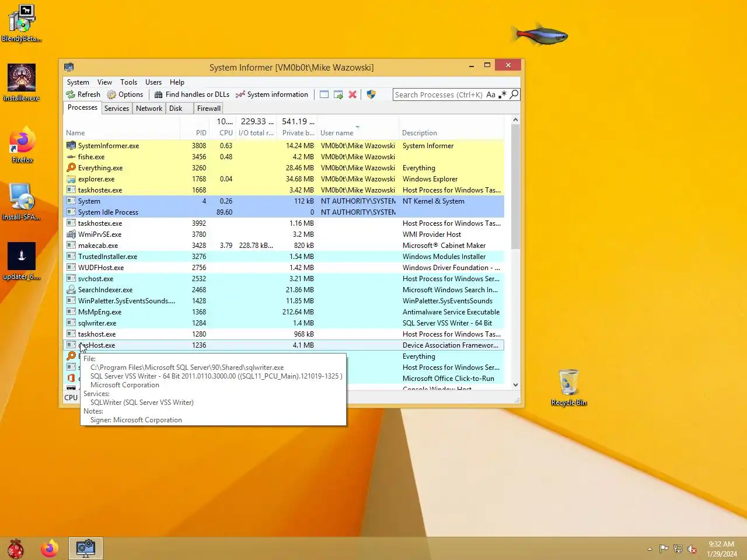
Task: Select the MsMpEng.exe process row
Action: point(284,312)
